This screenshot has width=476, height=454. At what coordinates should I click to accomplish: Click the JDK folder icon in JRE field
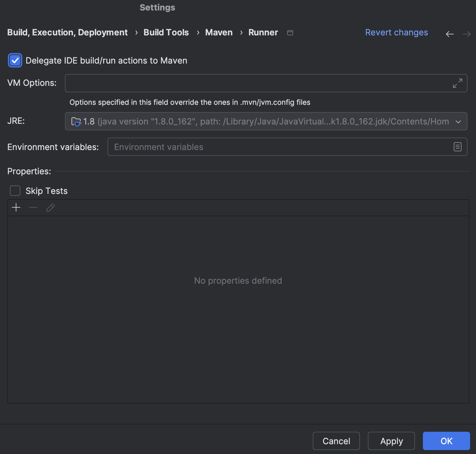76,121
